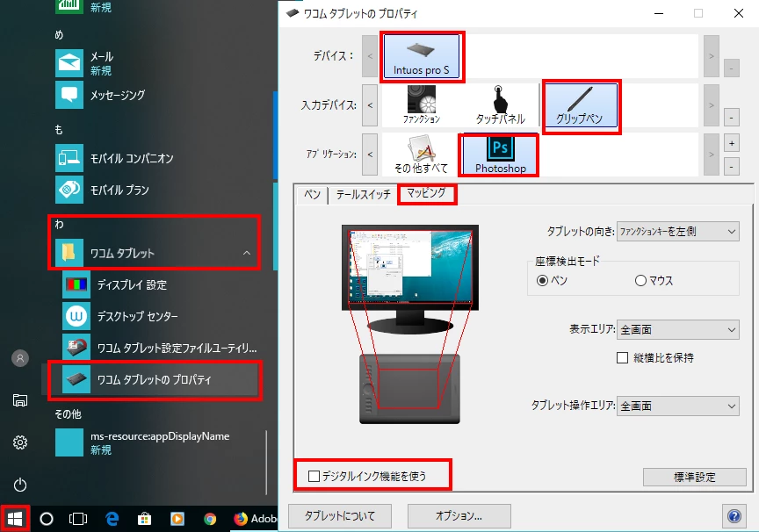
Task: Open the media player icon on the taskbar
Action: pos(177,519)
